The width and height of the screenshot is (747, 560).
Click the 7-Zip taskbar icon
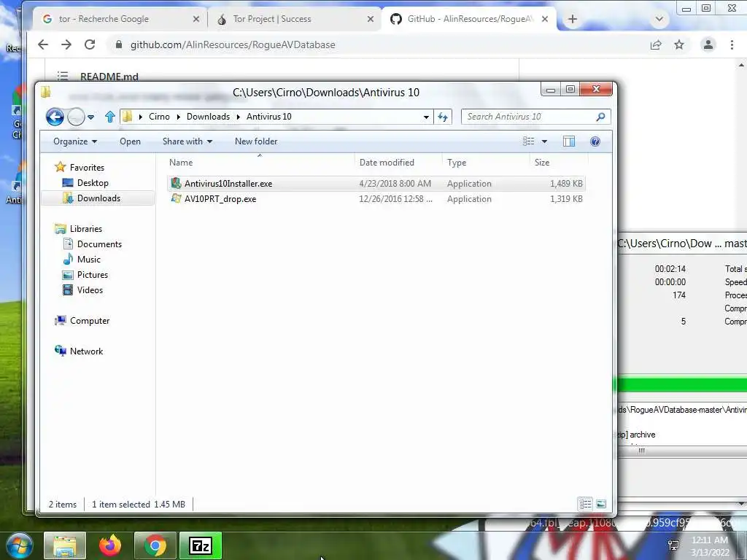tap(201, 545)
